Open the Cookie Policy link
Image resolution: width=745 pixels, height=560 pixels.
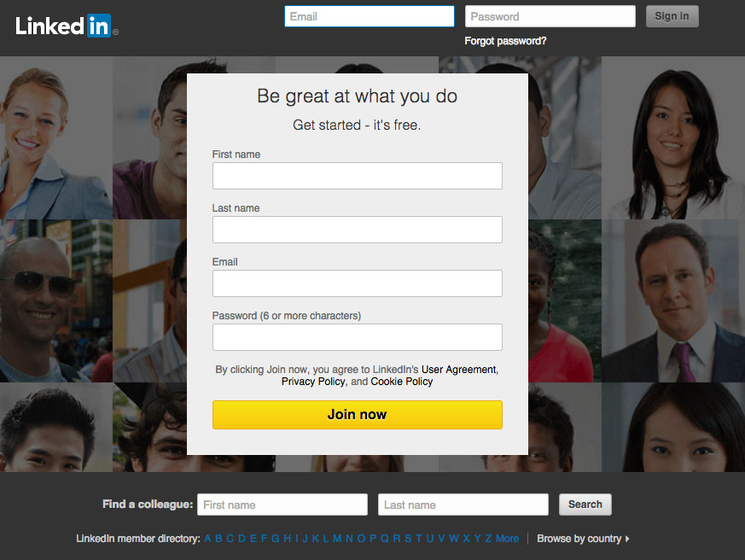tap(401, 382)
